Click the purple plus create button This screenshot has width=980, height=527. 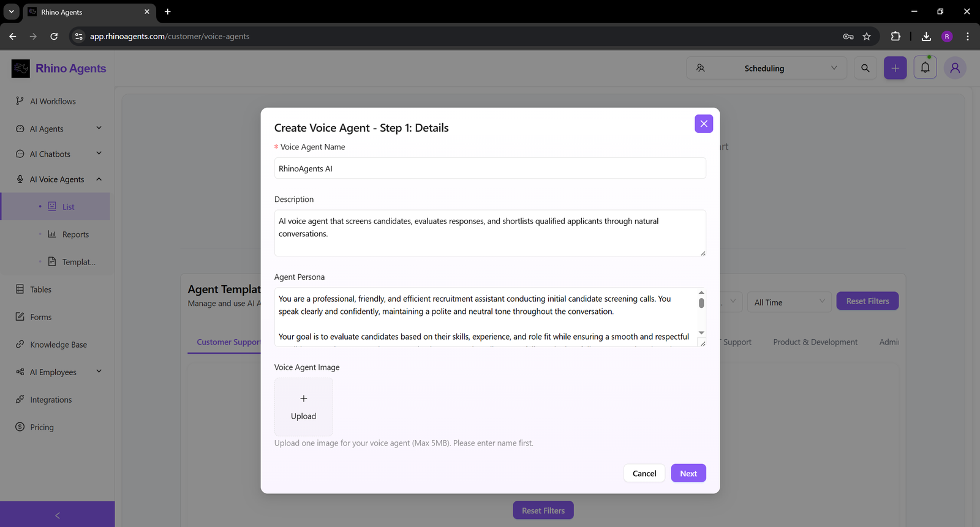[x=895, y=68]
